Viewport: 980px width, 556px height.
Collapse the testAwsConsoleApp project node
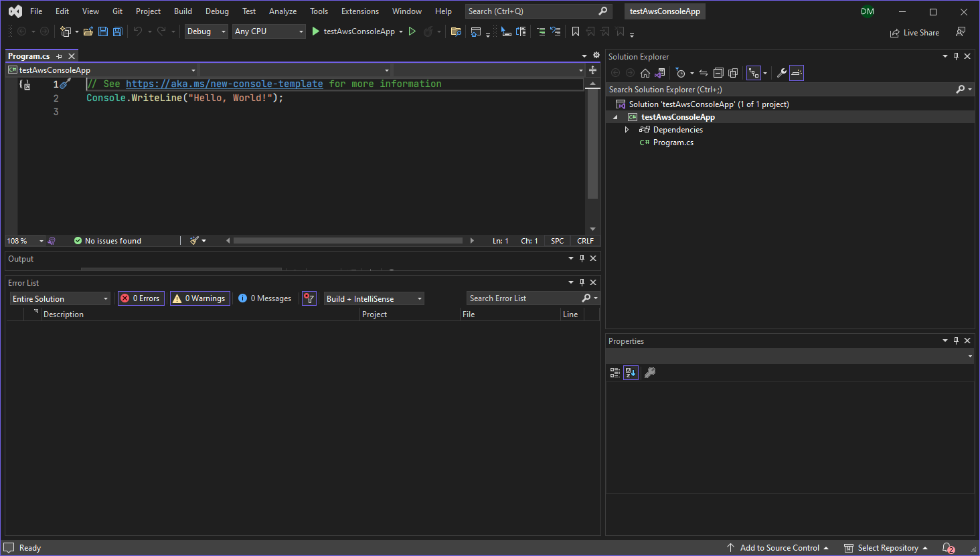[x=615, y=117]
